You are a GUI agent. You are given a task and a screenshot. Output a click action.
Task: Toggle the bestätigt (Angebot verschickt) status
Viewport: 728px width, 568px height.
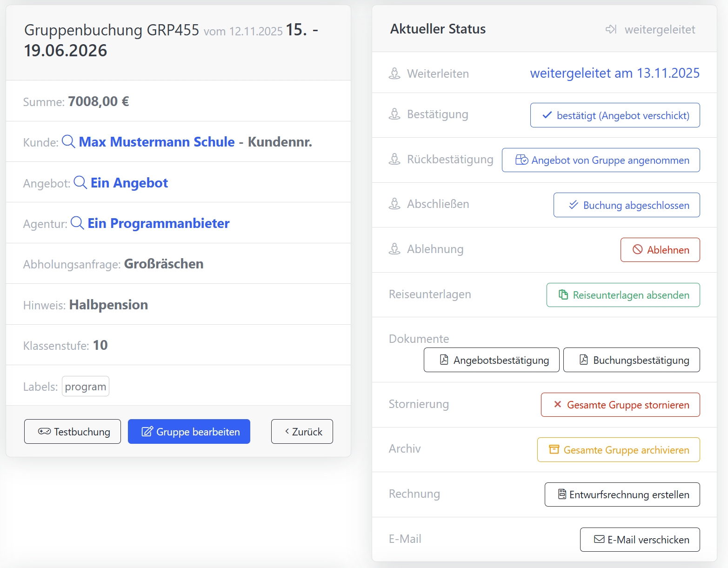(615, 115)
